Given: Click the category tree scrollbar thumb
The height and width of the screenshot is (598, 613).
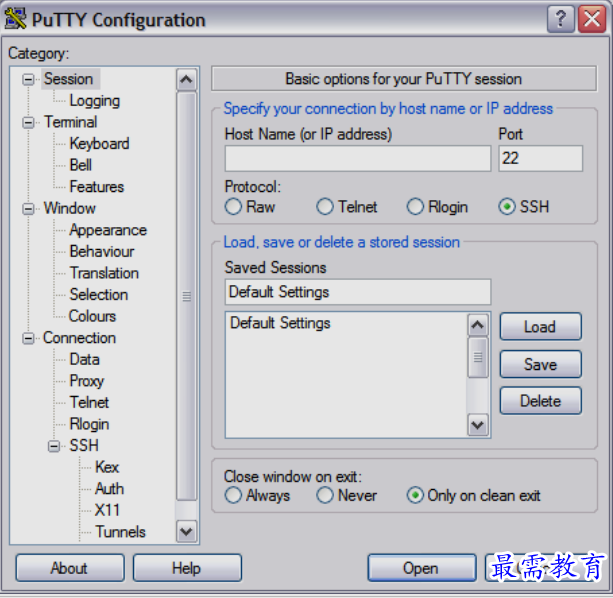Looking at the screenshot, I should click(x=186, y=296).
